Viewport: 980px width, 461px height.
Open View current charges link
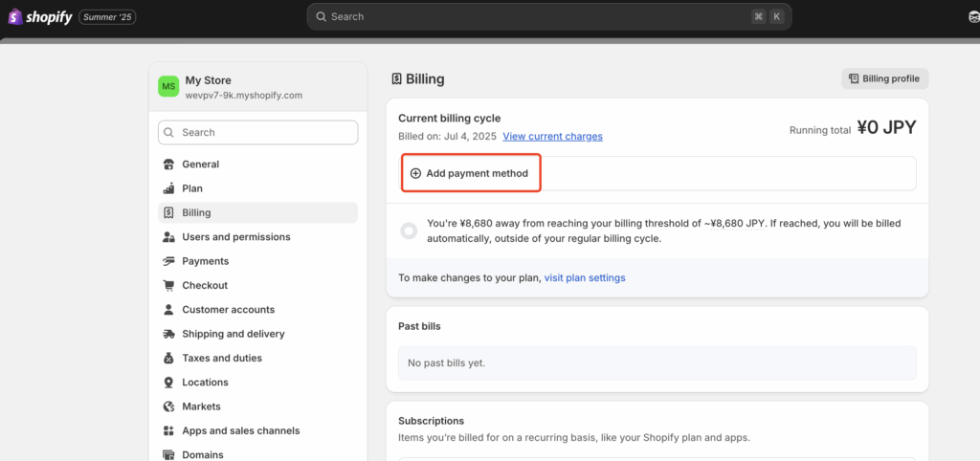(x=552, y=137)
